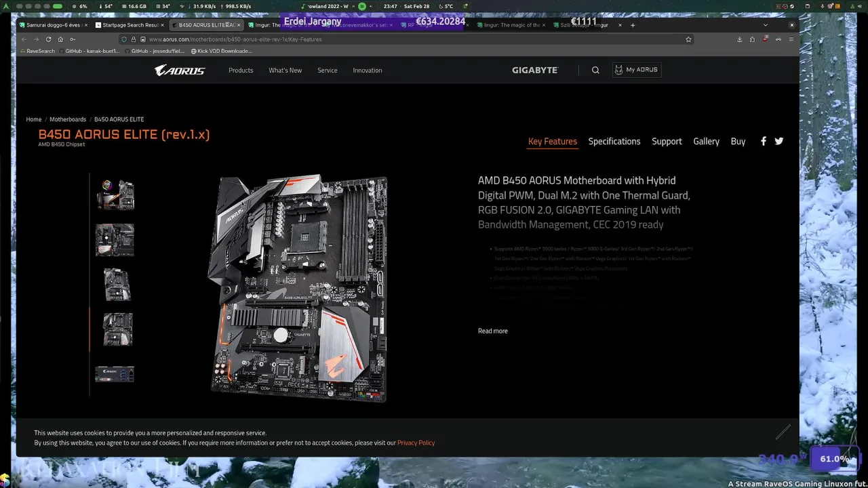This screenshot has width=868, height=488.
Task: Open the browser home page icon
Action: pos(60,39)
